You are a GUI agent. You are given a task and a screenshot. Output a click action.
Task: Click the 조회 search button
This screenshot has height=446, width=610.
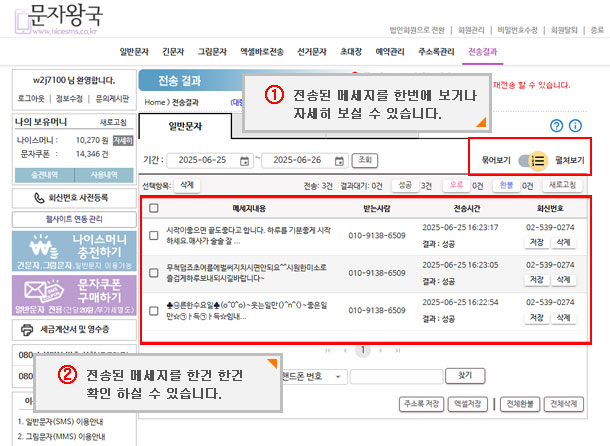pyautogui.click(x=365, y=160)
